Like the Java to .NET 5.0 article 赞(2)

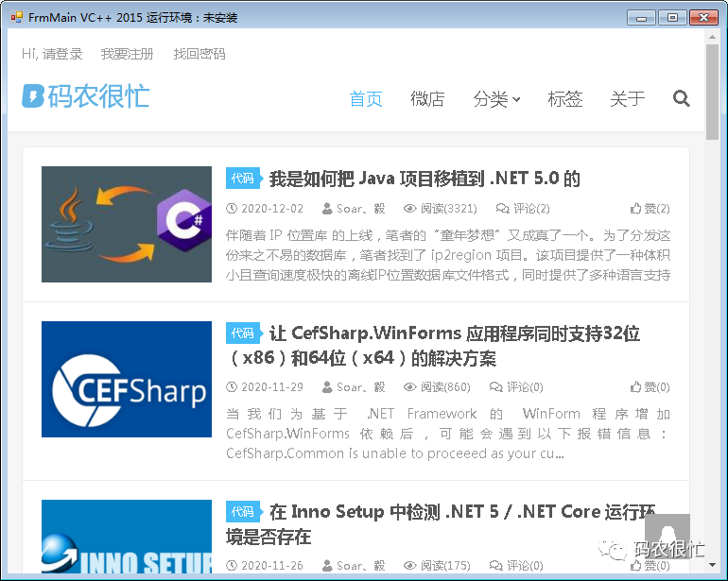point(650,209)
